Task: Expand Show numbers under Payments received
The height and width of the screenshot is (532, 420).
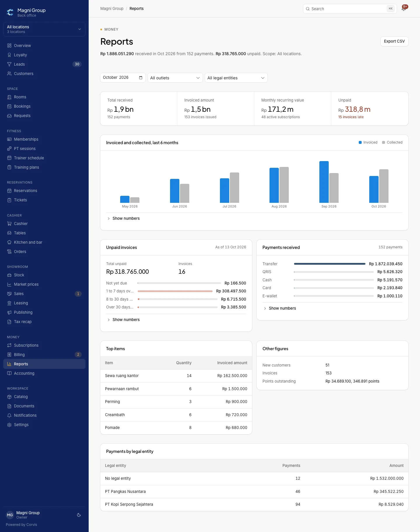Action: point(280,308)
